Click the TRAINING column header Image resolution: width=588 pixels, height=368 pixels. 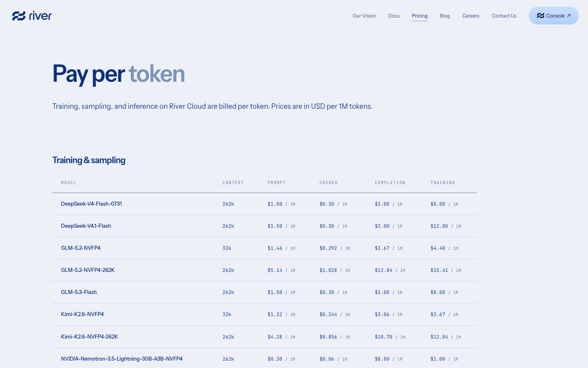[x=443, y=182]
